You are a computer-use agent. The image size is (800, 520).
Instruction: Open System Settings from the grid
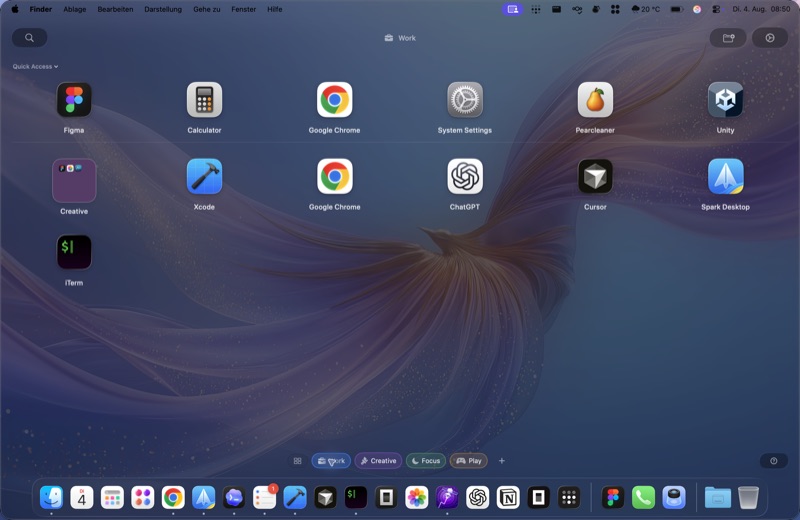tap(465, 100)
